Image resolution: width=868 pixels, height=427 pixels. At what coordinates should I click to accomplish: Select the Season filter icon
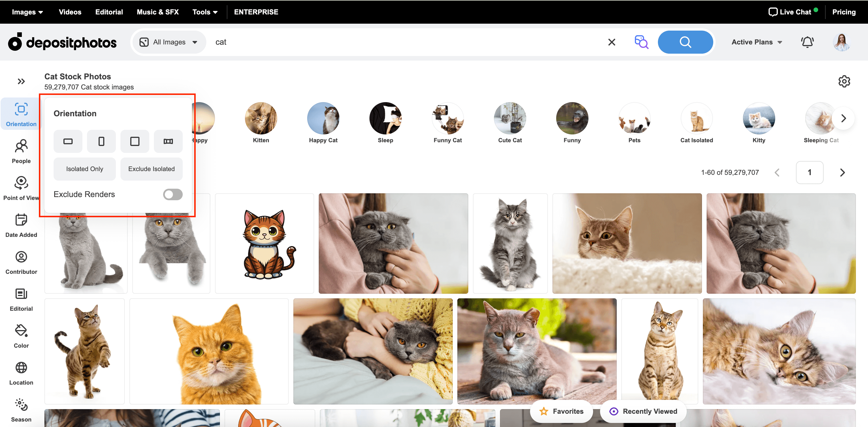[x=21, y=405]
